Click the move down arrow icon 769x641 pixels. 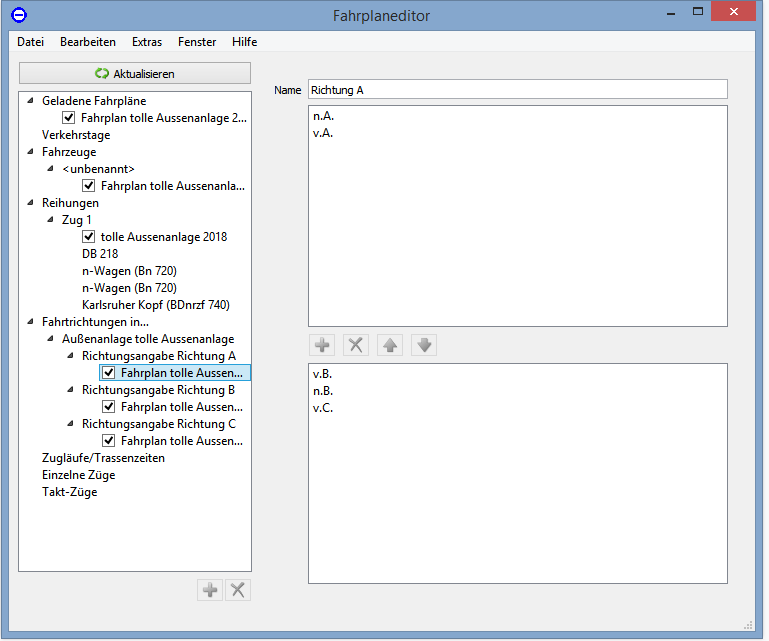click(x=424, y=345)
